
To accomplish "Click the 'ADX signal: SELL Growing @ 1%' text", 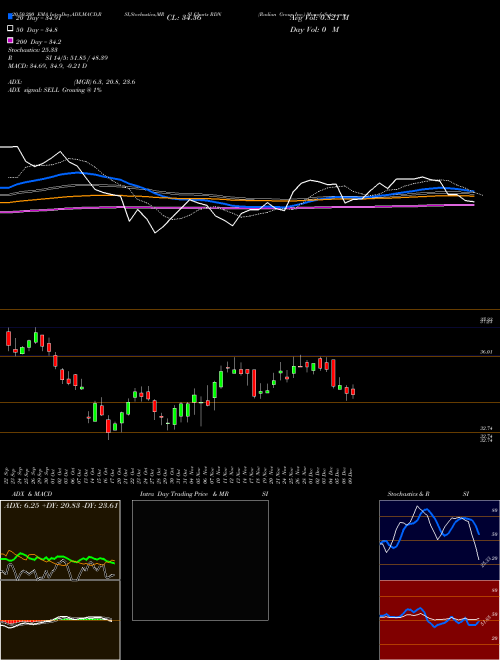I will click(x=55, y=90).
